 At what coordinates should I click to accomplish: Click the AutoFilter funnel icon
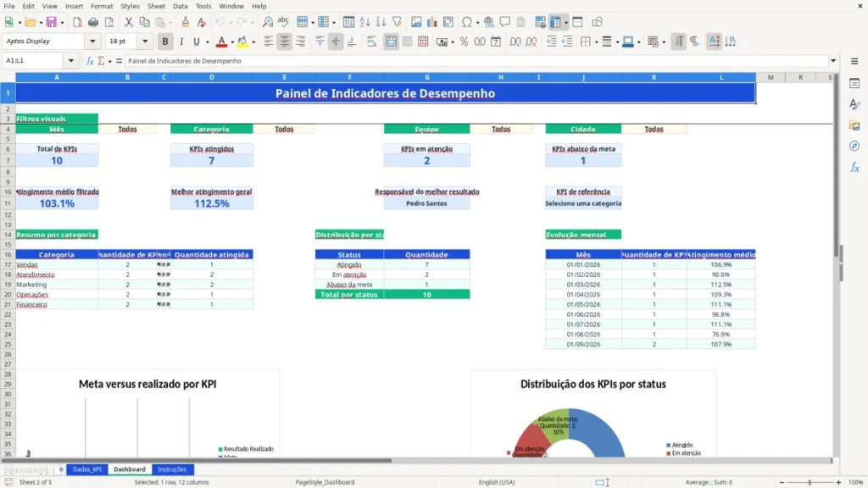tap(397, 22)
